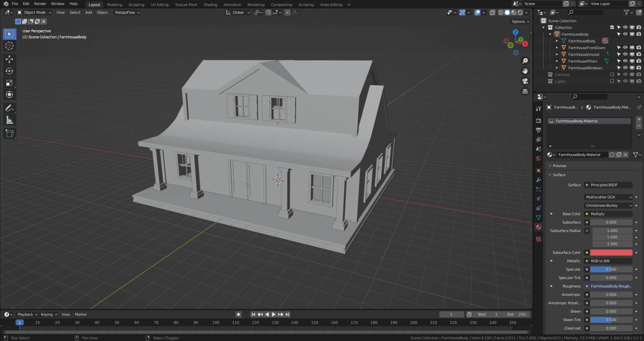Activate the Scale tool

(x=9, y=83)
